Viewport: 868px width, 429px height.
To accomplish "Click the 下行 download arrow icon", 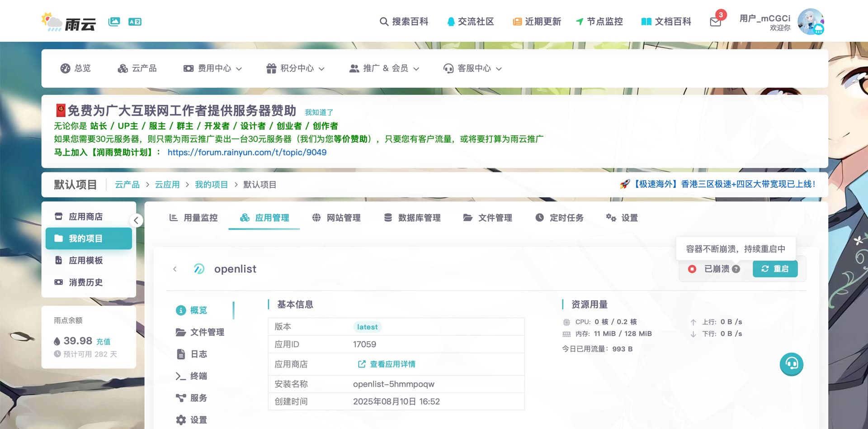I will (693, 334).
